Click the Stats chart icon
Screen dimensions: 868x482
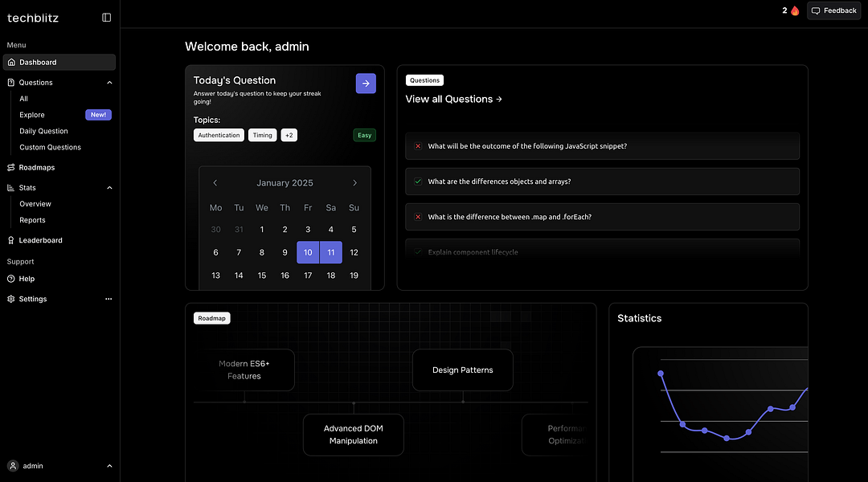click(x=11, y=188)
